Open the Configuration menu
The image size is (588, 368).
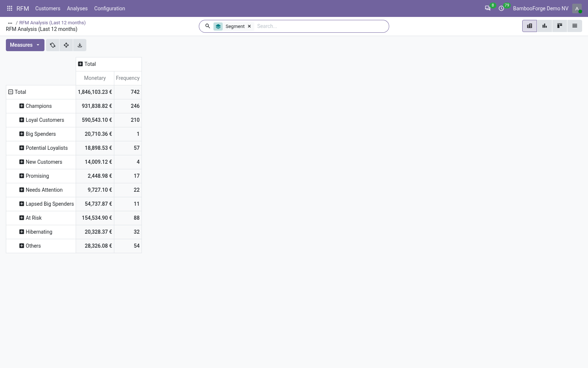point(110,8)
